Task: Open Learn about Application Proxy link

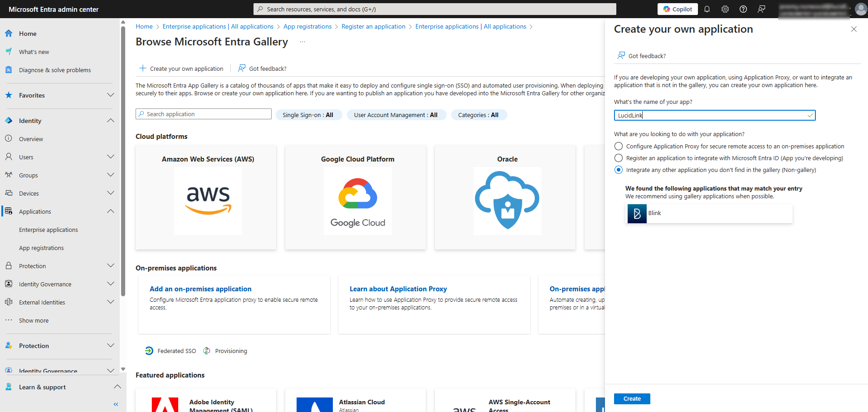Action: [398, 289]
